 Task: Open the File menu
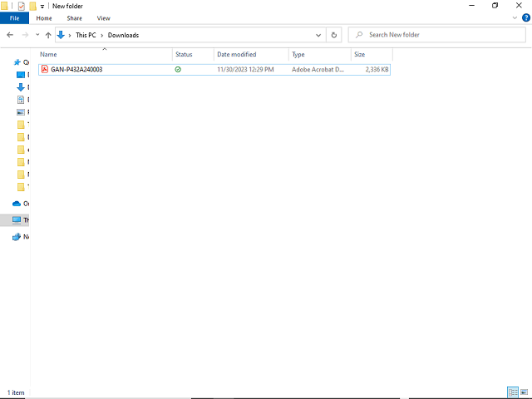click(15, 18)
